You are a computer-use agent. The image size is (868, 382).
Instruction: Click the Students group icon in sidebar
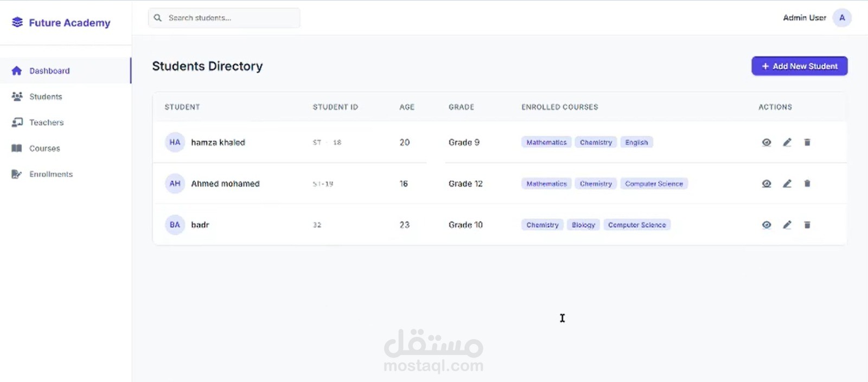(x=17, y=97)
